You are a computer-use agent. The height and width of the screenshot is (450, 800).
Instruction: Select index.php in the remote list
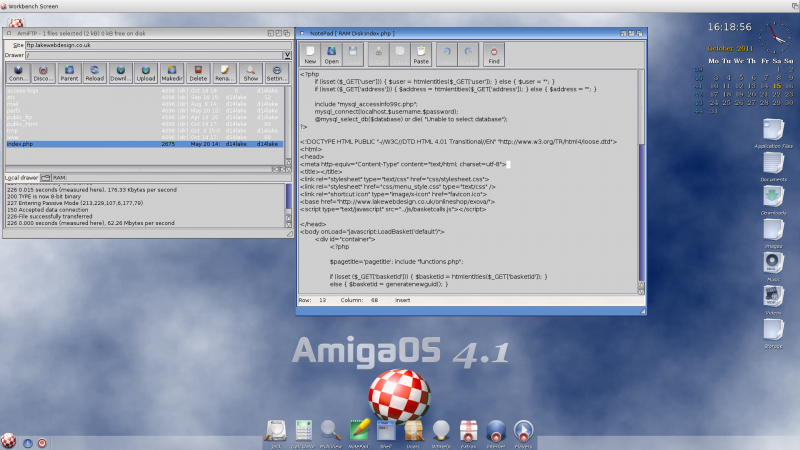[x=20, y=144]
